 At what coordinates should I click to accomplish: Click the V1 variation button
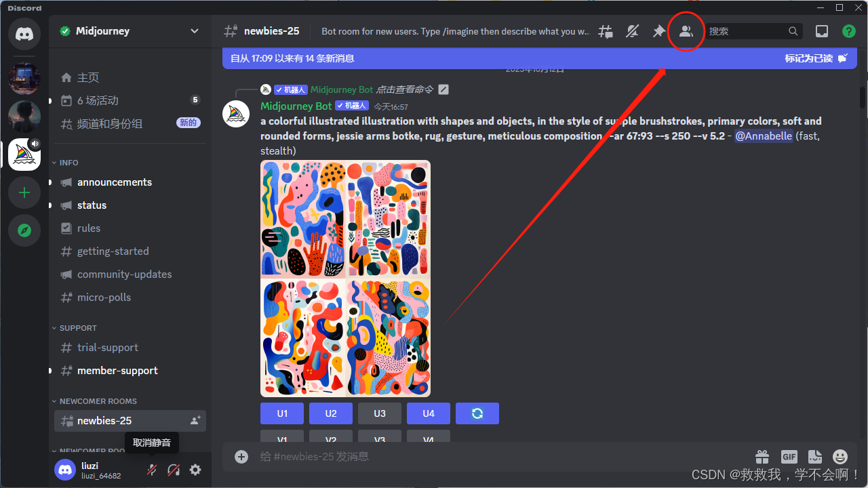pyautogui.click(x=282, y=436)
